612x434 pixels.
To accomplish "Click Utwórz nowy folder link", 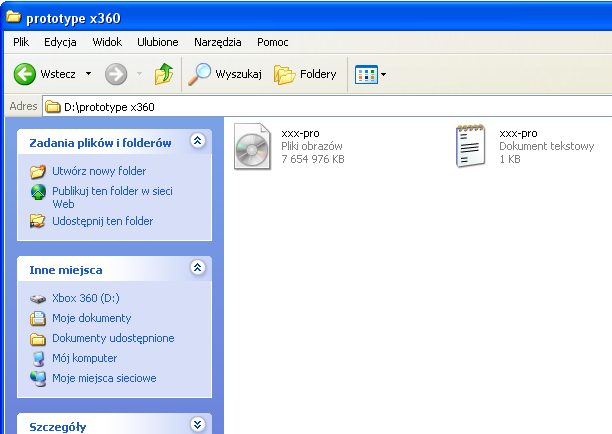I will coord(98,171).
